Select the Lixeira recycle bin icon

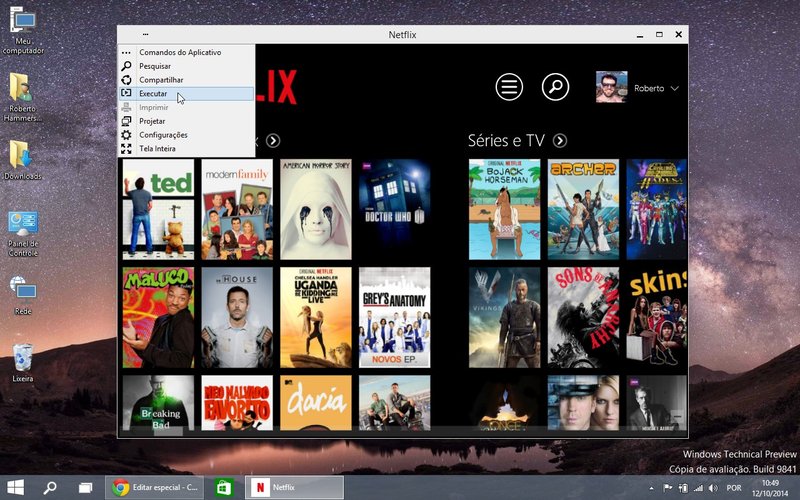[23, 363]
